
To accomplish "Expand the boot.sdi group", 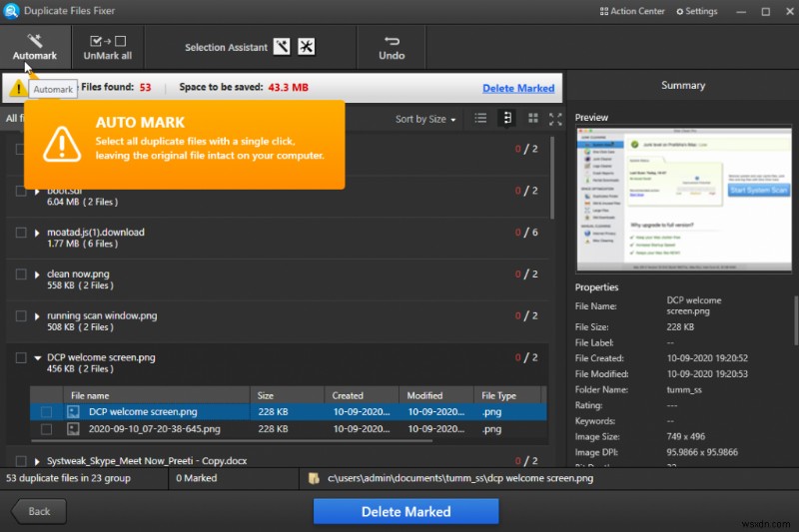I will click(37, 192).
